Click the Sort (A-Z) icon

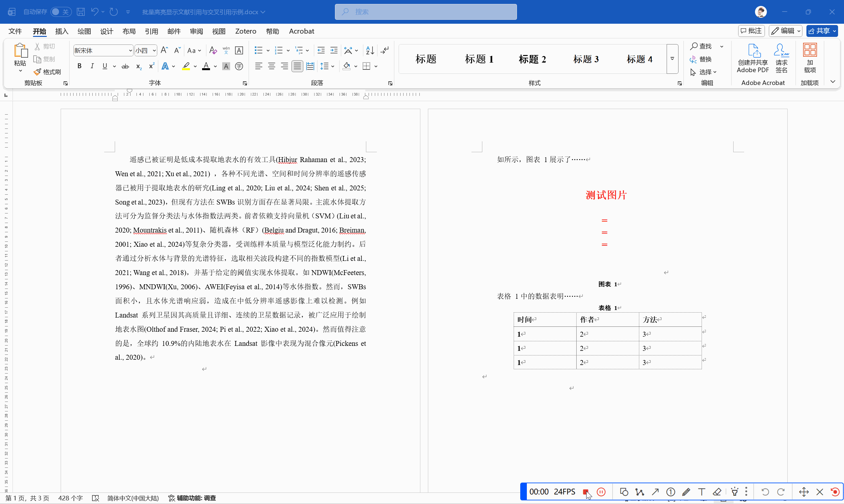click(x=370, y=50)
